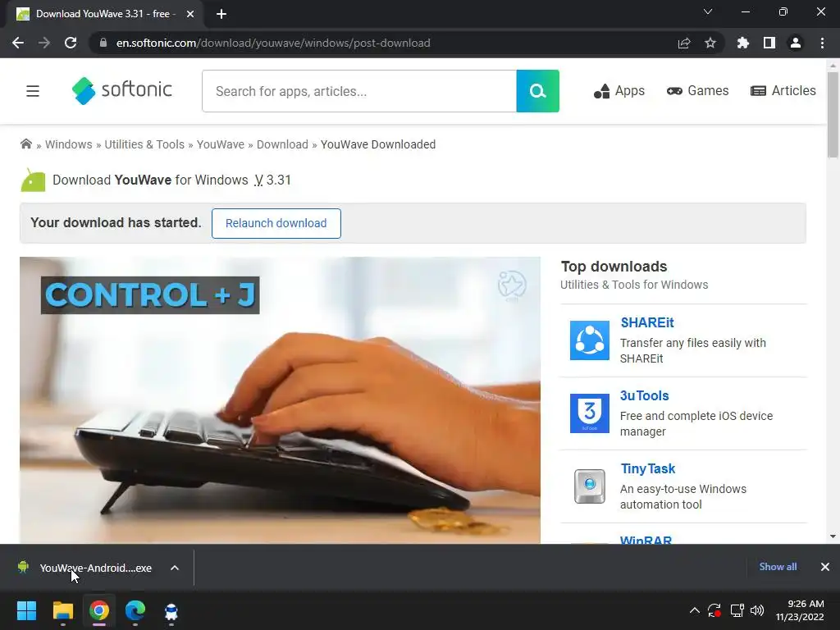
Task: Click the Relaunch download button
Action: [x=276, y=223]
